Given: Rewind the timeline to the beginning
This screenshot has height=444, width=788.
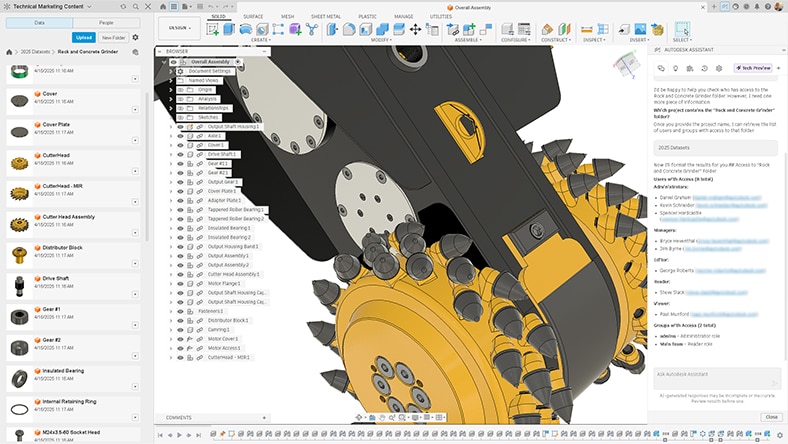Looking at the screenshot, I should tap(160, 435).
